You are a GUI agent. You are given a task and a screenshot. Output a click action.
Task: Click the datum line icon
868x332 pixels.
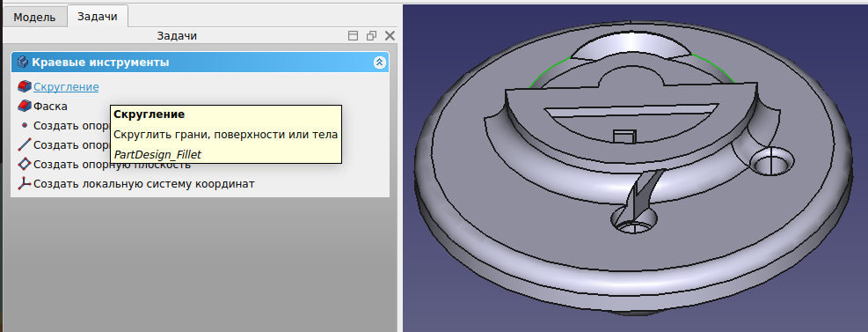point(25,144)
